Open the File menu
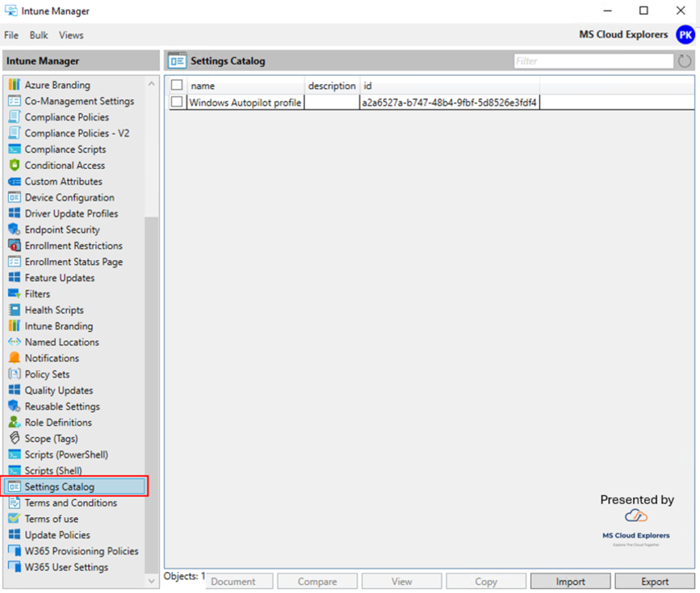Viewport: 700px width, 593px height. coord(11,36)
